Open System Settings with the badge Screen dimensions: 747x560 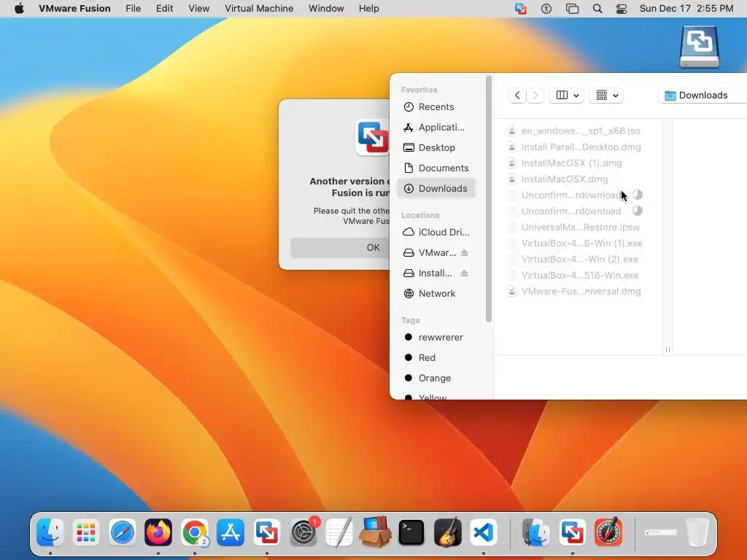point(303,532)
